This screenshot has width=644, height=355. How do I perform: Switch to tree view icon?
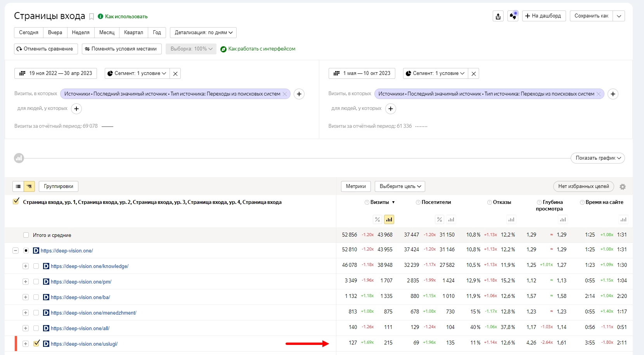(29, 186)
